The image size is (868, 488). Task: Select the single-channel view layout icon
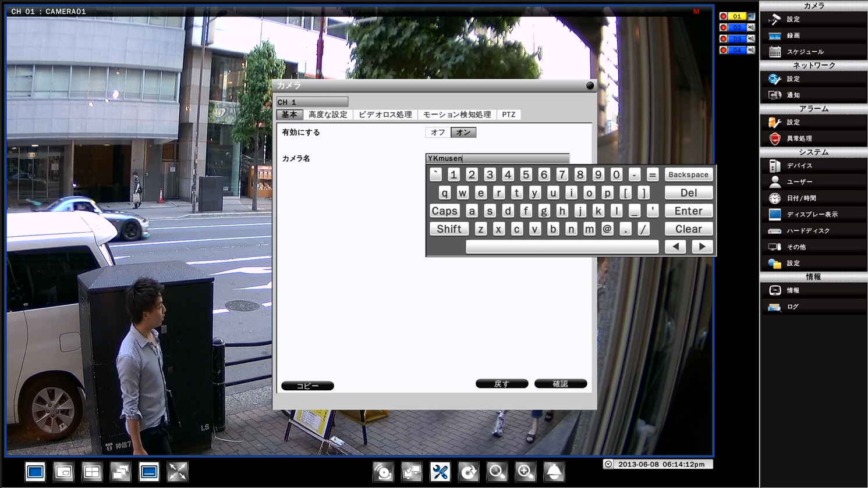(x=35, y=472)
